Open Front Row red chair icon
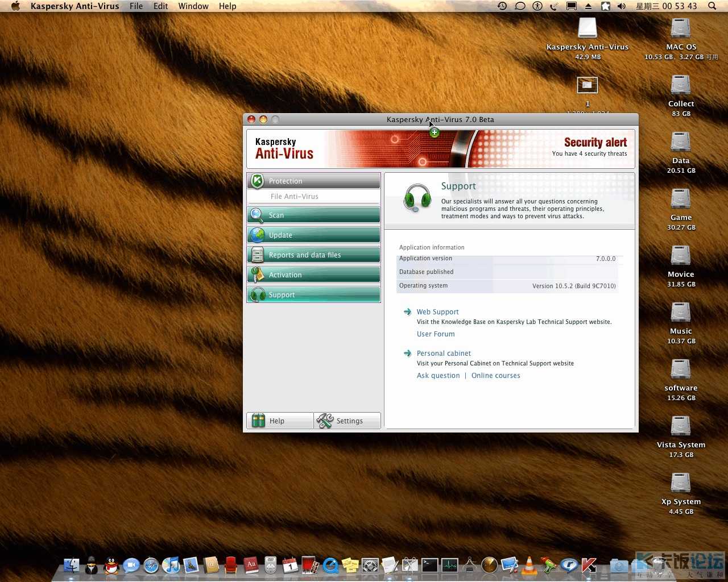 (231, 565)
